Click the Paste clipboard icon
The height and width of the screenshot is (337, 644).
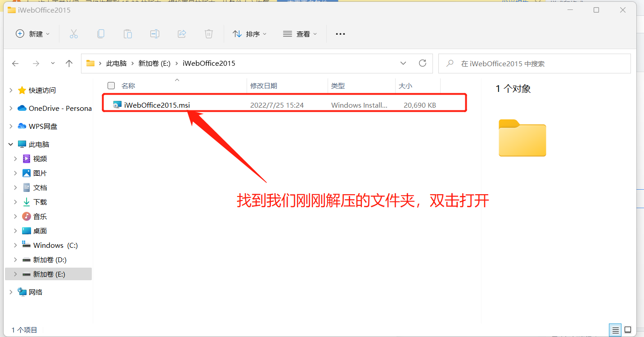pyautogui.click(x=128, y=34)
